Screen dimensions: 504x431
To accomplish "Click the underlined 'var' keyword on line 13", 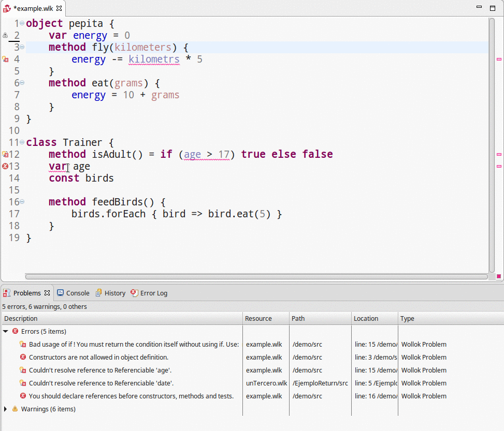I will (x=57, y=166).
